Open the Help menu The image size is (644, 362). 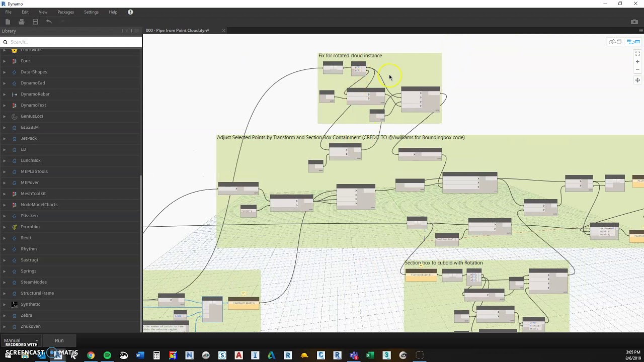pyautogui.click(x=113, y=12)
